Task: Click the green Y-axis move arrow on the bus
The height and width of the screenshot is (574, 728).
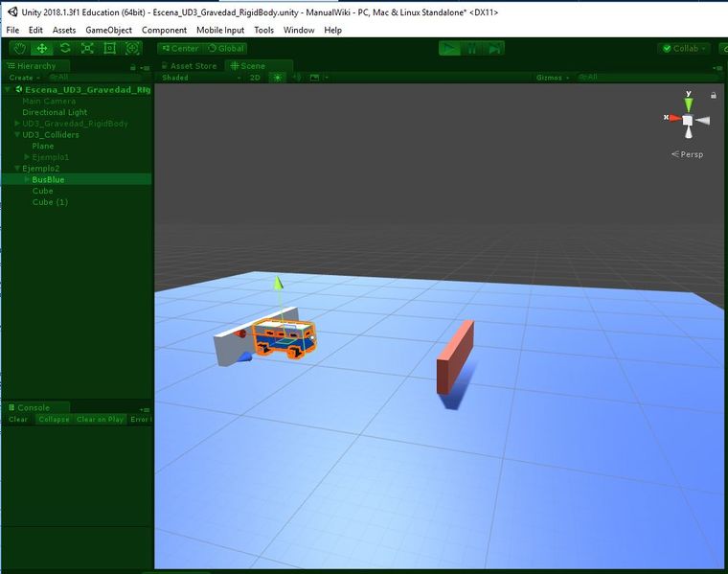Action: click(278, 284)
